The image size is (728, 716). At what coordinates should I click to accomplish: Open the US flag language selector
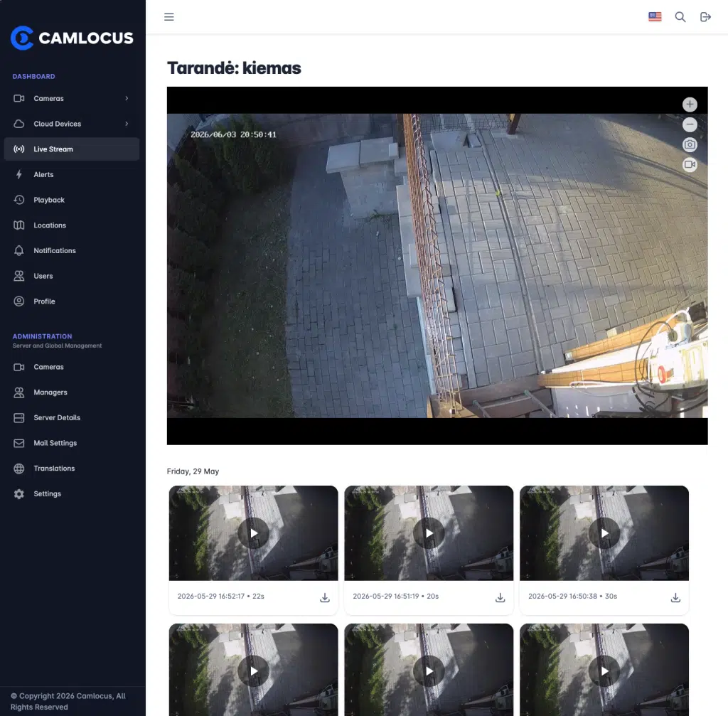pyautogui.click(x=655, y=17)
